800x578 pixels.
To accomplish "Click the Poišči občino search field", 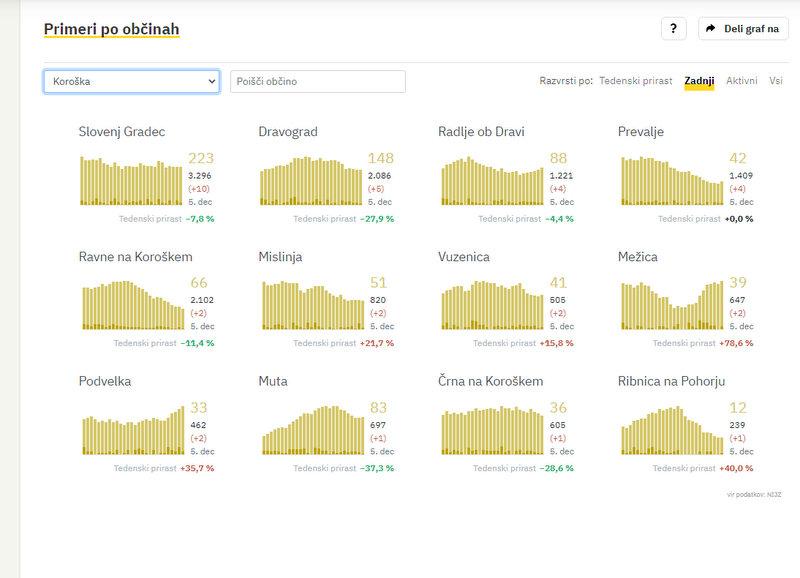I will (x=317, y=81).
